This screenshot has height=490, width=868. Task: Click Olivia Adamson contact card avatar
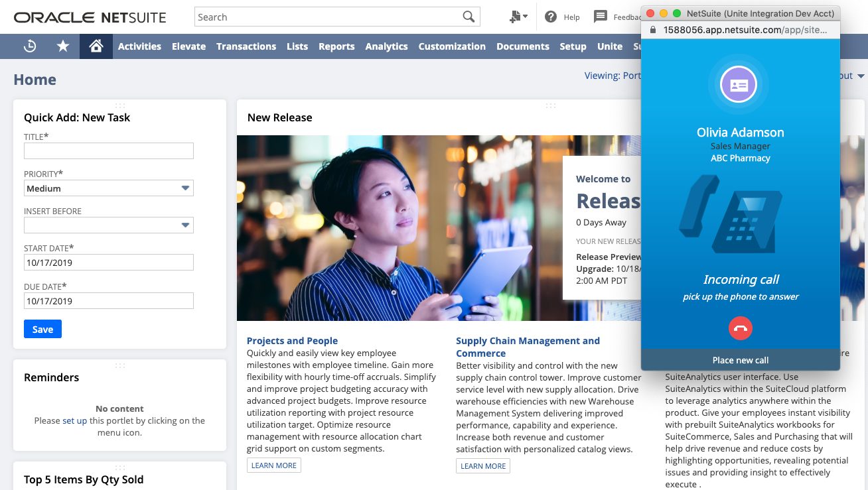(739, 85)
